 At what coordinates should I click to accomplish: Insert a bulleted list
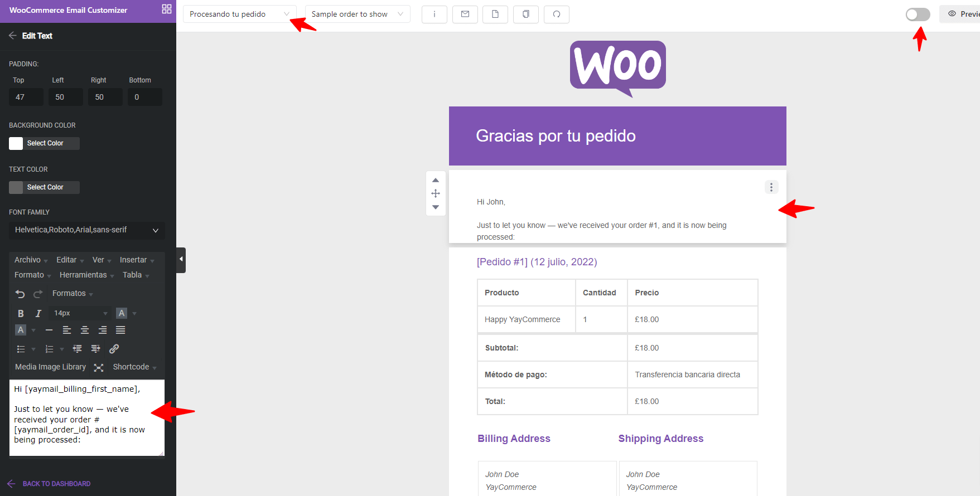[x=21, y=349]
